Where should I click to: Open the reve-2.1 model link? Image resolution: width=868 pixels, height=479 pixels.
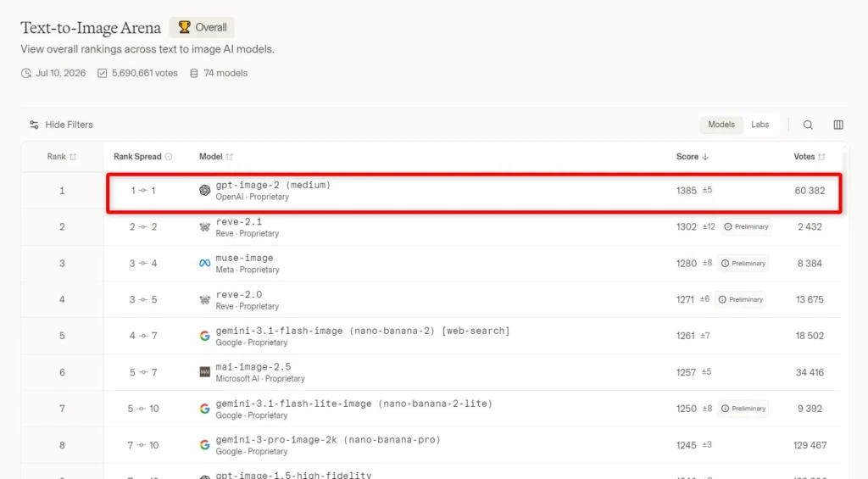point(238,221)
